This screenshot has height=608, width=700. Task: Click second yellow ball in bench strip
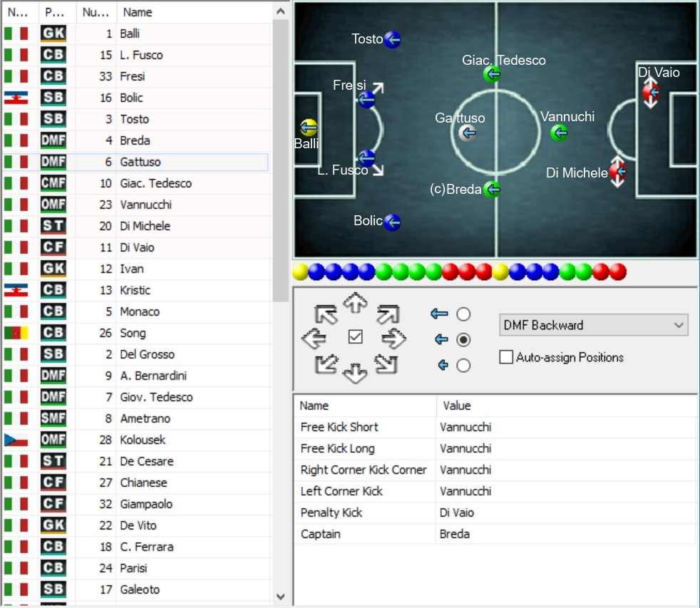500,272
